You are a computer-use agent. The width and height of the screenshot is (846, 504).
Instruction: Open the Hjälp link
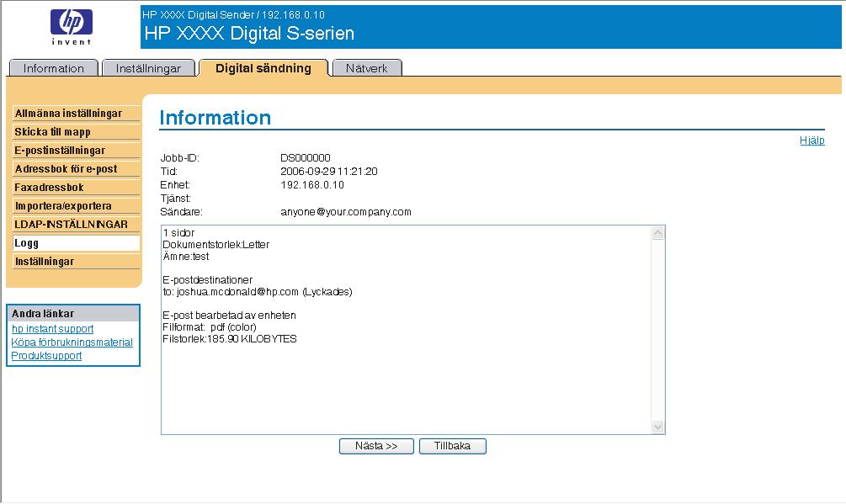tap(812, 141)
